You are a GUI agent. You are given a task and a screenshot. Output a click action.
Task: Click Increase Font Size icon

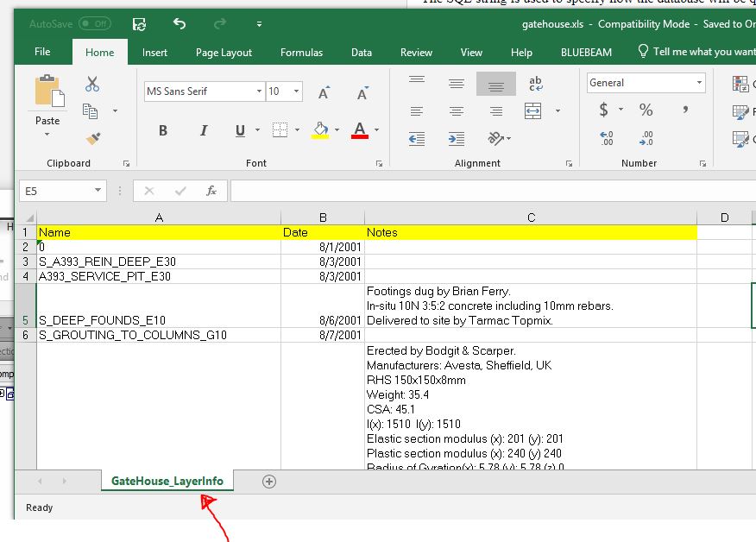point(324,92)
